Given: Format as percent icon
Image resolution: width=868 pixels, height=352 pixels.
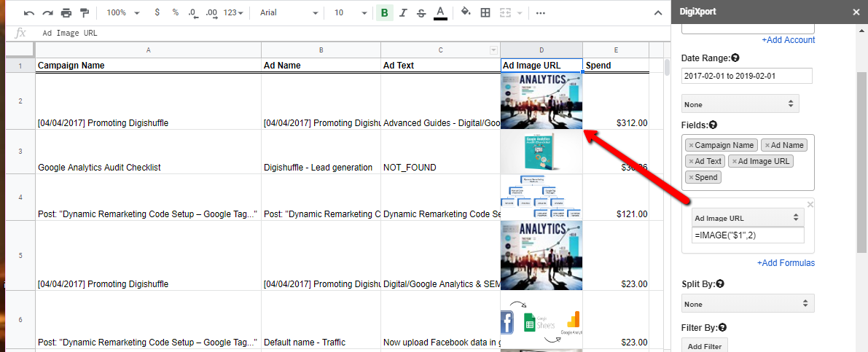Looking at the screenshot, I should click(x=176, y=12).
